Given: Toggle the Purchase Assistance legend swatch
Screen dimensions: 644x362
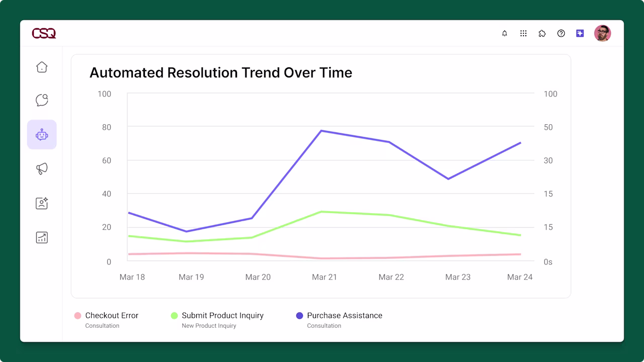Looking at the screenshot, I should (x=299, y=316).
